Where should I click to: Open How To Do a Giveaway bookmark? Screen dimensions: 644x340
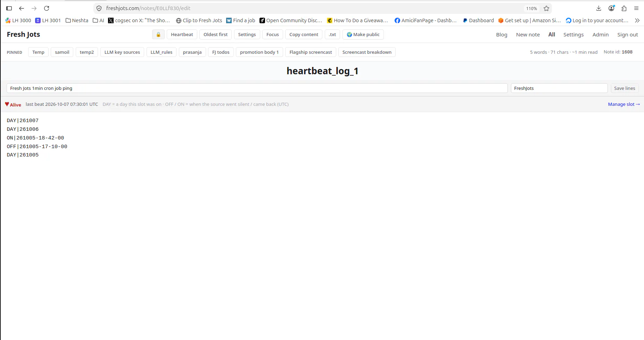[357, 20]
